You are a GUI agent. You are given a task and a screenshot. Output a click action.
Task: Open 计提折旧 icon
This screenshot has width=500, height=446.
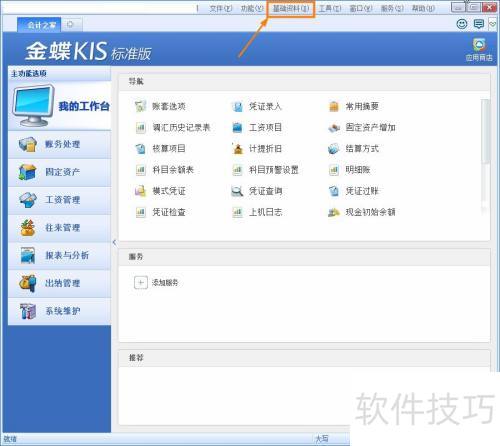point(237,149)
